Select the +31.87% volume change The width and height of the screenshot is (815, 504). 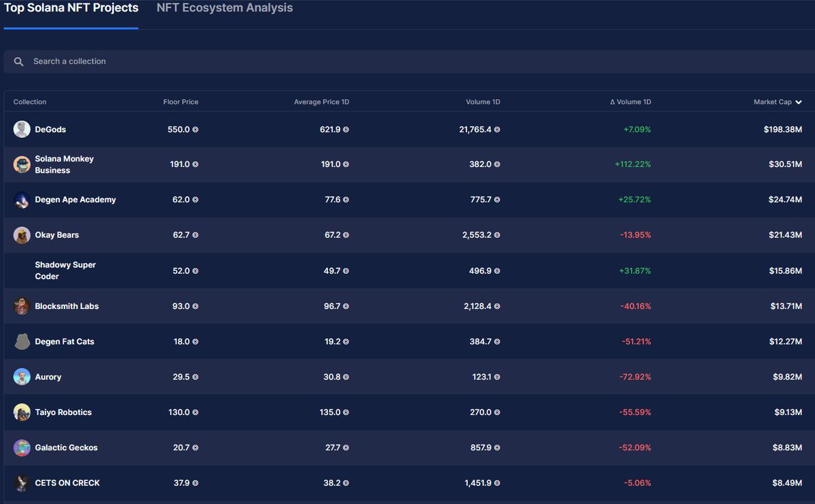click(x=635, y=270)
